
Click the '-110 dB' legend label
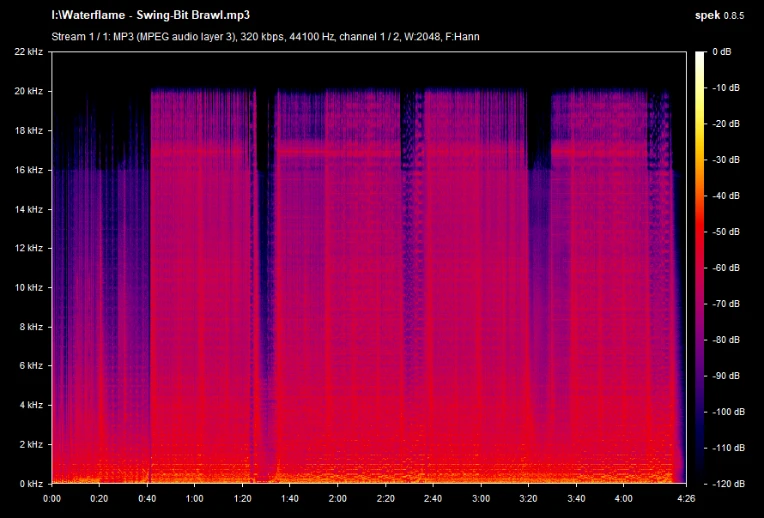727,448
